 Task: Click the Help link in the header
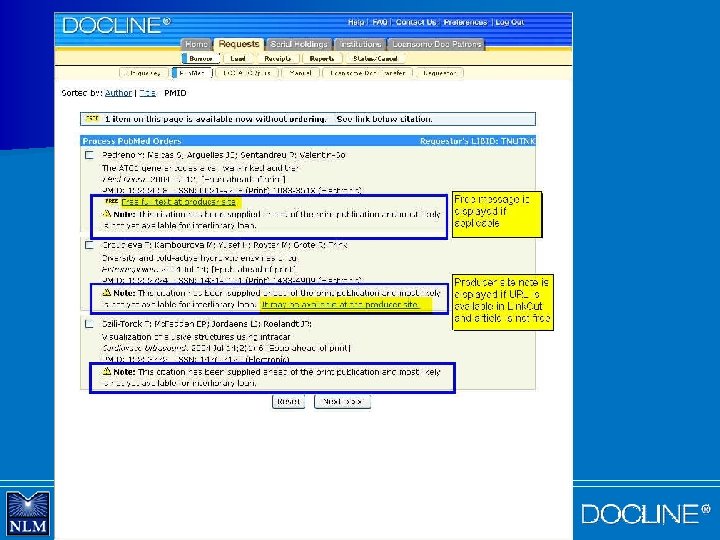[x=355, y=22]
